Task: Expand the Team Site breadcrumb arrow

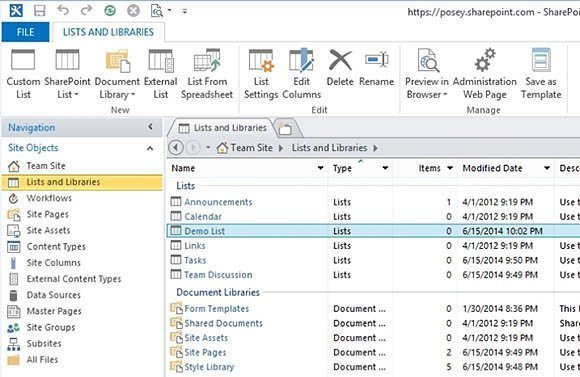Action: point(281,148)
